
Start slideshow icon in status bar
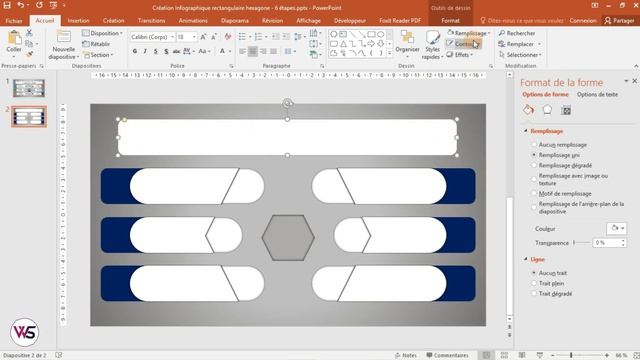(x=540, y=355)
